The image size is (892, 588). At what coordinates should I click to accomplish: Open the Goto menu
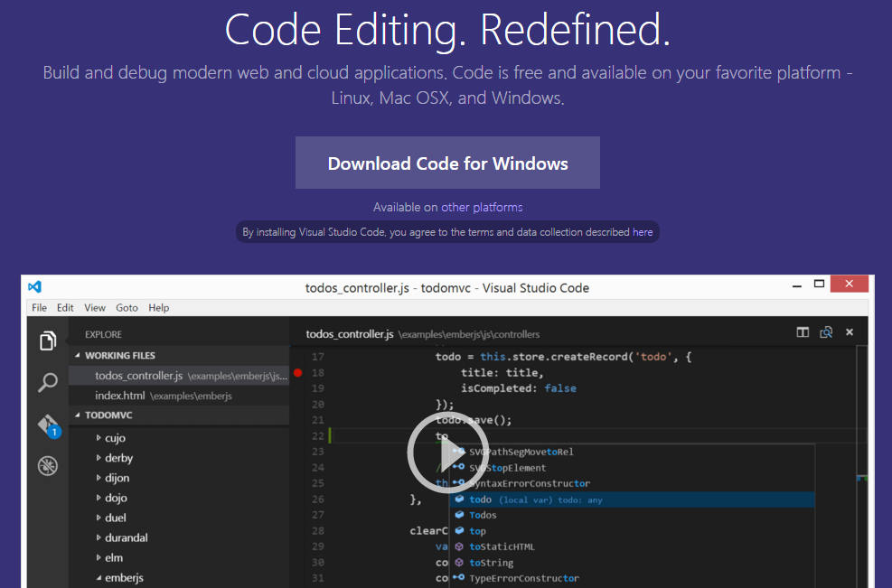tap(127, 308)
